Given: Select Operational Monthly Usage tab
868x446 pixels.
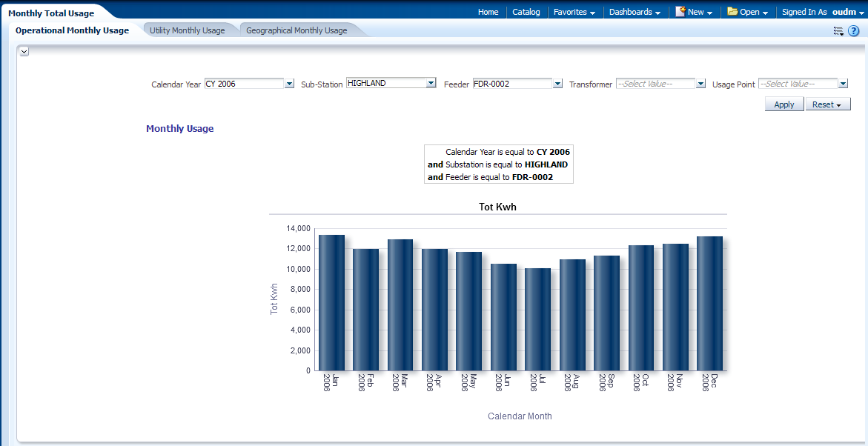Looking at the screenshot, I should (x=72, y=30).
